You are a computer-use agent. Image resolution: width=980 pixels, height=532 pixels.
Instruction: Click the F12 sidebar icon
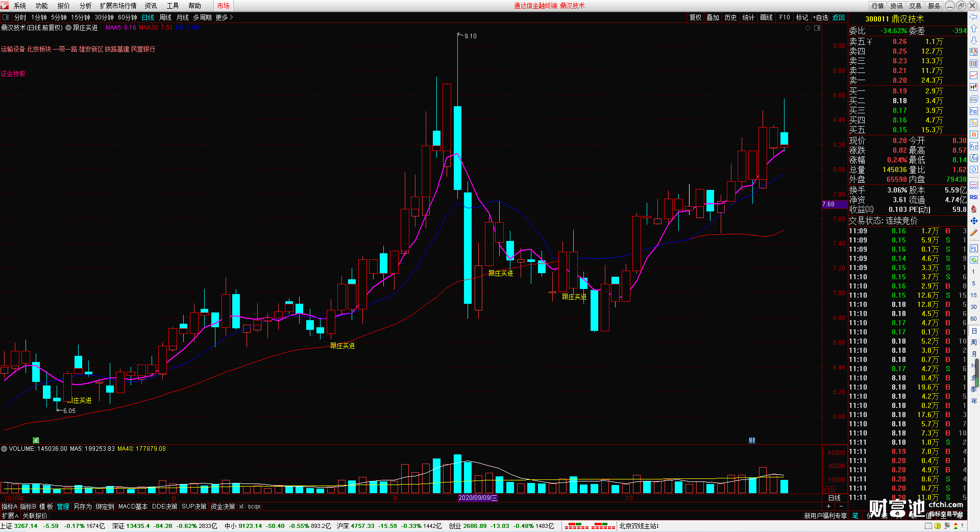coord(973,146)
